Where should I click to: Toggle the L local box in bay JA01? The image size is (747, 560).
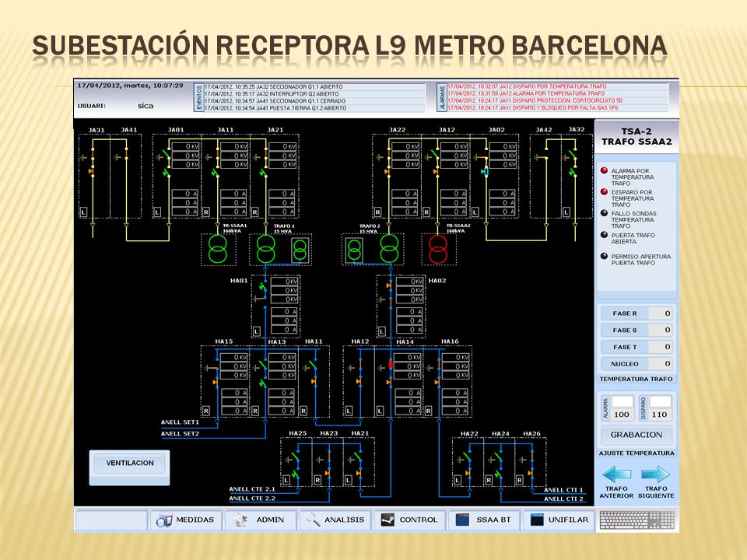pyautogui.click(x=157, y=212)
